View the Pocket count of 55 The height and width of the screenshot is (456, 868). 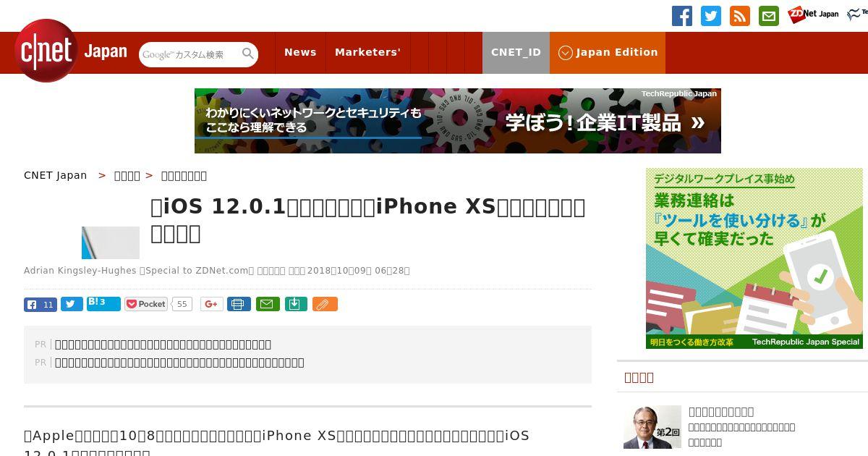point(182,305)
